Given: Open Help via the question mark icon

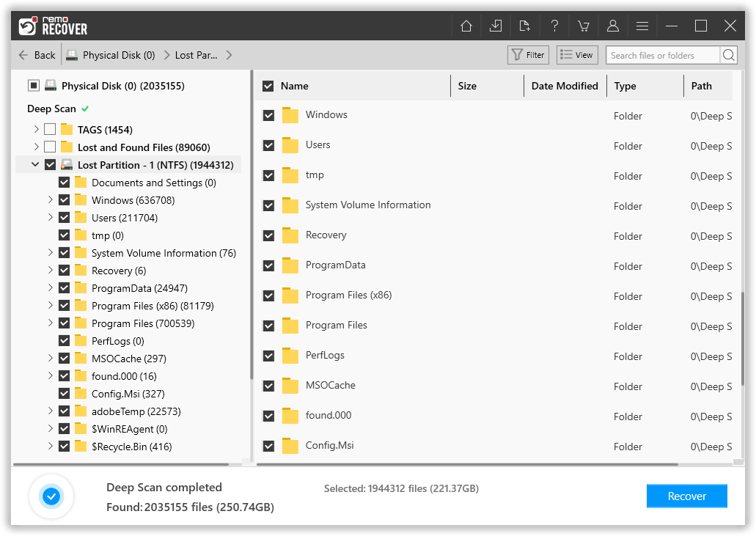Looking at the screenshot, I should pyautogui.click(x=554, y=25).
